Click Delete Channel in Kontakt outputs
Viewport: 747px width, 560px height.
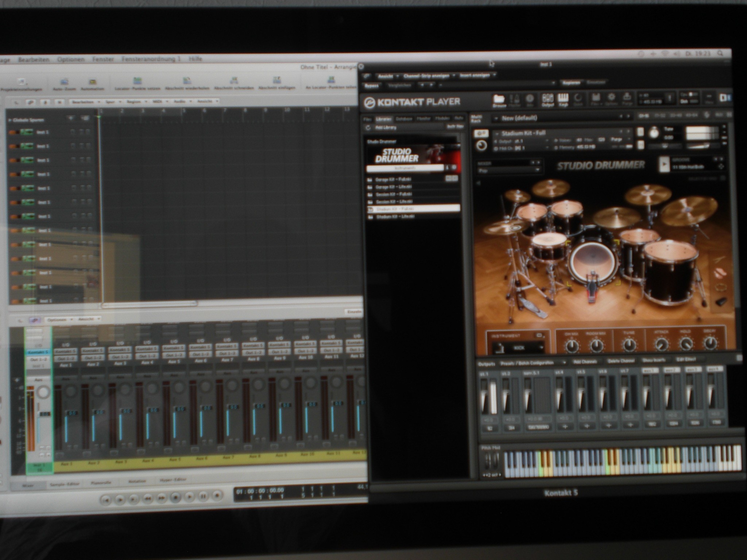tap(620, 361)
